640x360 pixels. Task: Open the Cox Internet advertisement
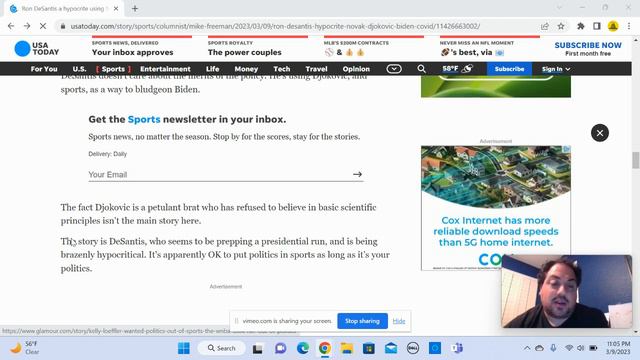pyautogui.click(x=496, y=207)
